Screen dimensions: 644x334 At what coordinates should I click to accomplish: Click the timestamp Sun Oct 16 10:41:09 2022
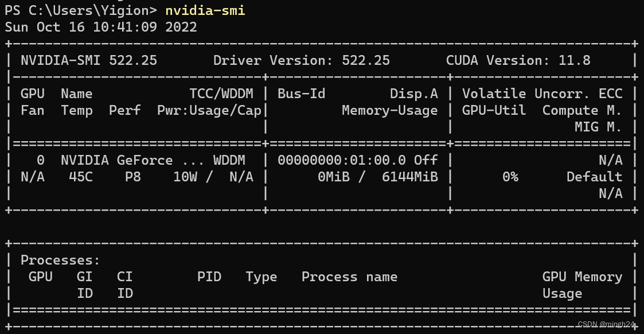[101, 27]
